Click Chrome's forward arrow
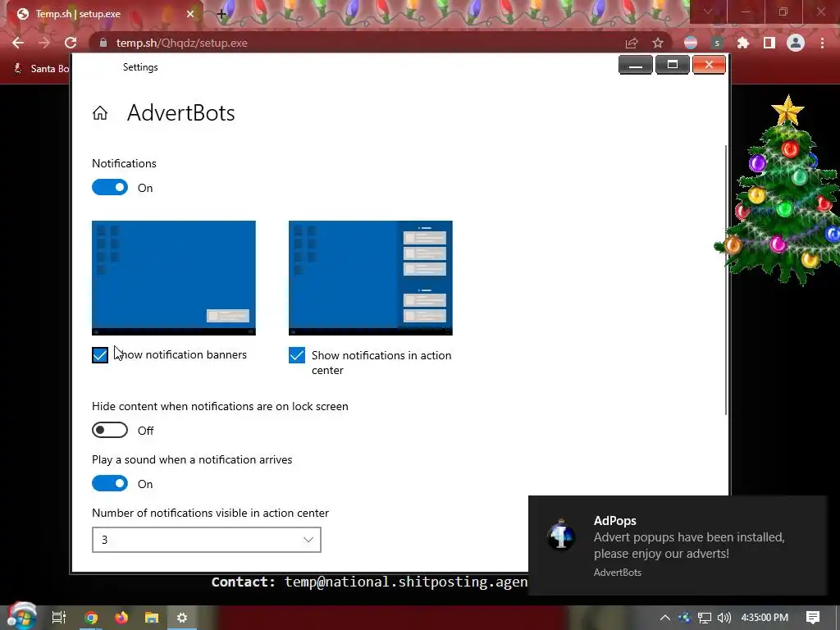Screen dimensions: 840x630 coord(44,43)
